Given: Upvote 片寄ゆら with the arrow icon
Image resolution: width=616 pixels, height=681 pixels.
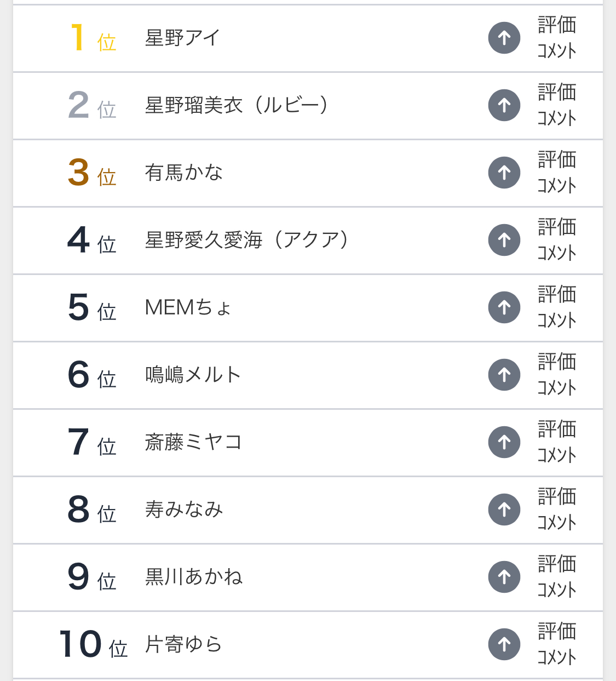Looking at the screenshot, I should (504, 644).
